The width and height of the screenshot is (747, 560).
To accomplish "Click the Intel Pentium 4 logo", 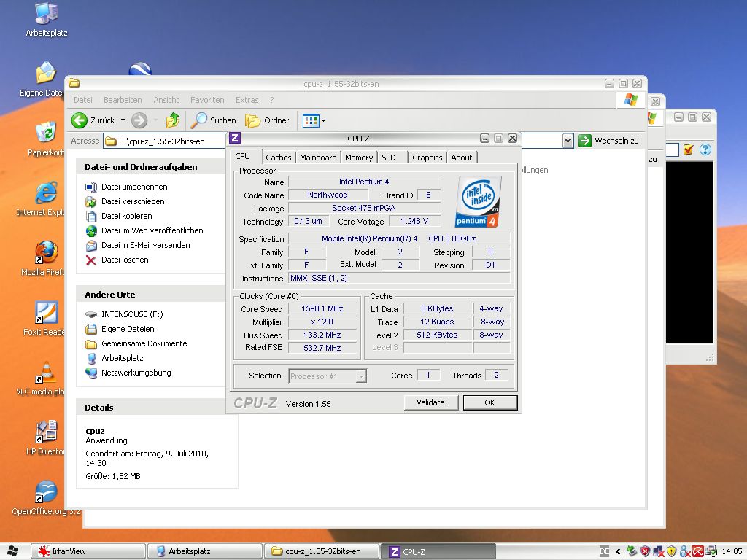I will tap(477, 201).
